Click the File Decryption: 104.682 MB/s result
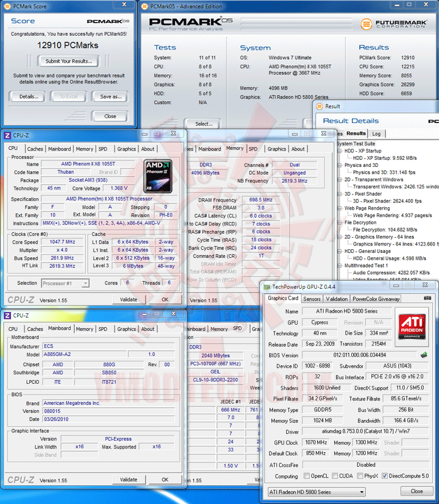 pyautogui.click(x=385, y=230)
